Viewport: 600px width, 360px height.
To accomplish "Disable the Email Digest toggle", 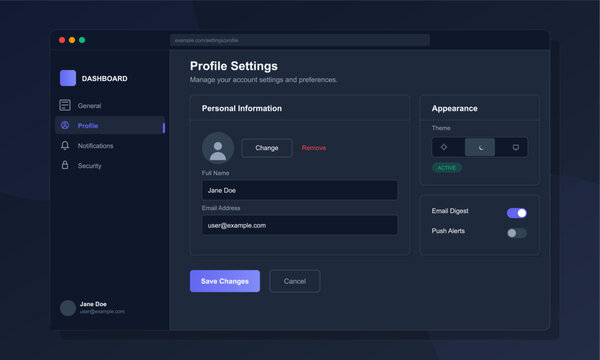I will coord(517,213).
